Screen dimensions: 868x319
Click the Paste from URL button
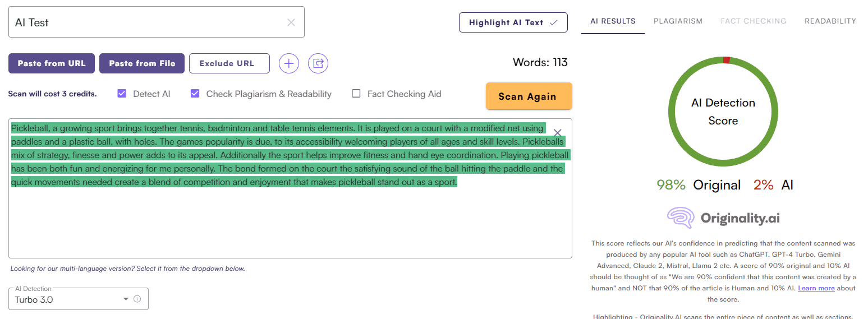(52, 63)
